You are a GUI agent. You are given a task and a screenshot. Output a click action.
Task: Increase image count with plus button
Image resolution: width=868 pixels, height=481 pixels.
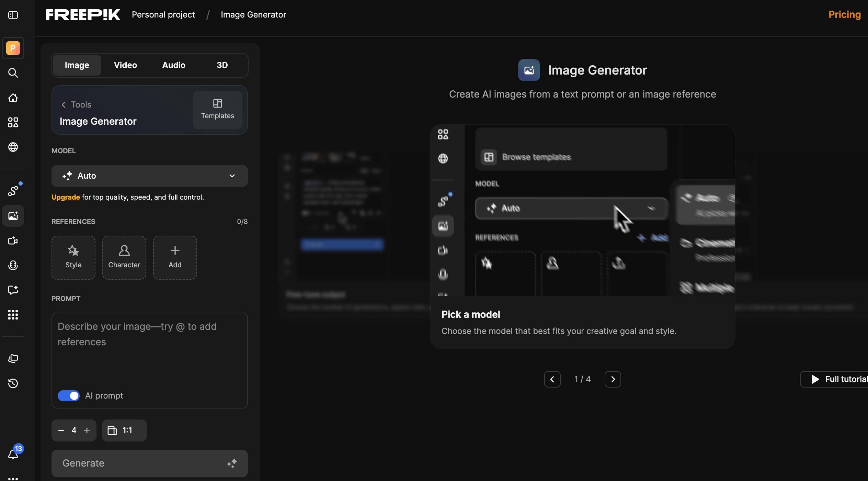pyautogui.click(x=87, y=430)
